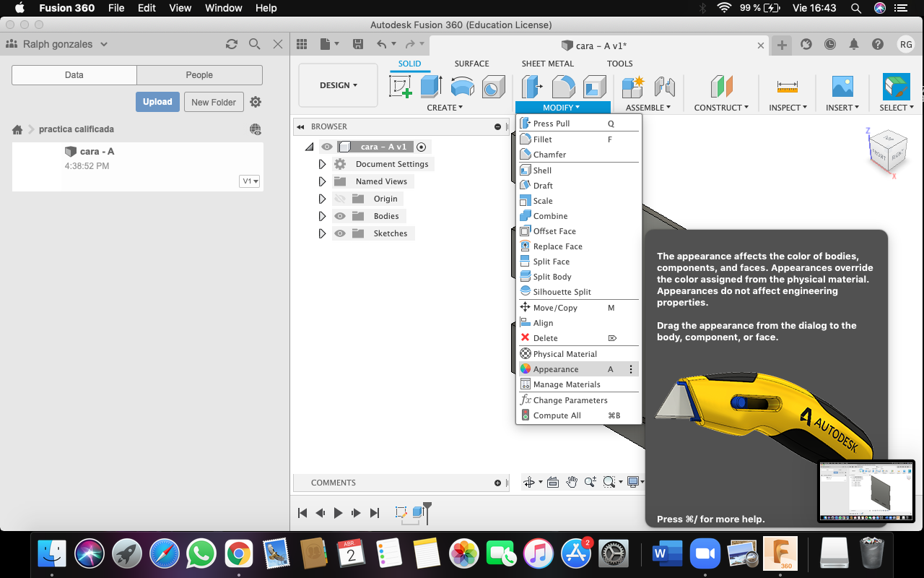Refresh the data panel
Image resolution: width=924 pixels, height=578 pixels.
point(232,44)
